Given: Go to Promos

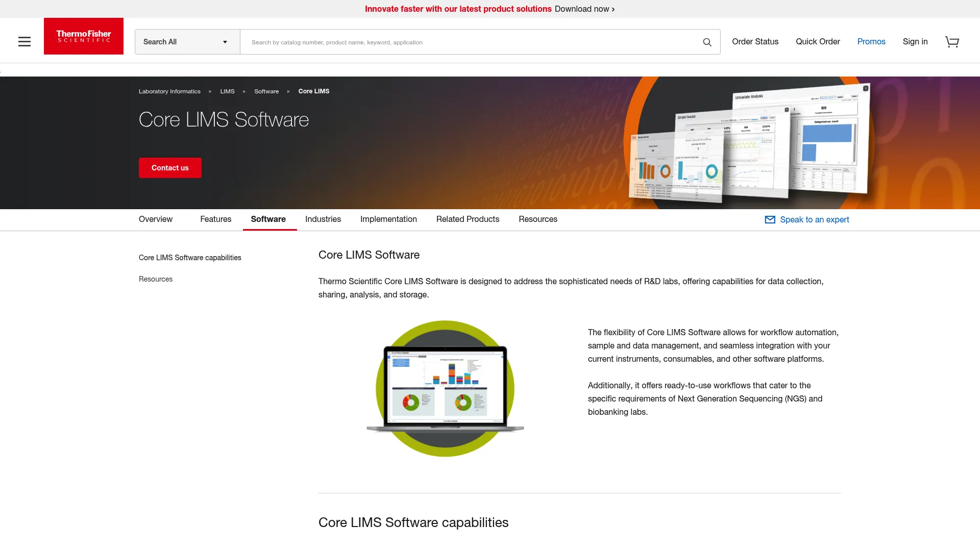Looking at the screenshot, I should tap(871, 42).
